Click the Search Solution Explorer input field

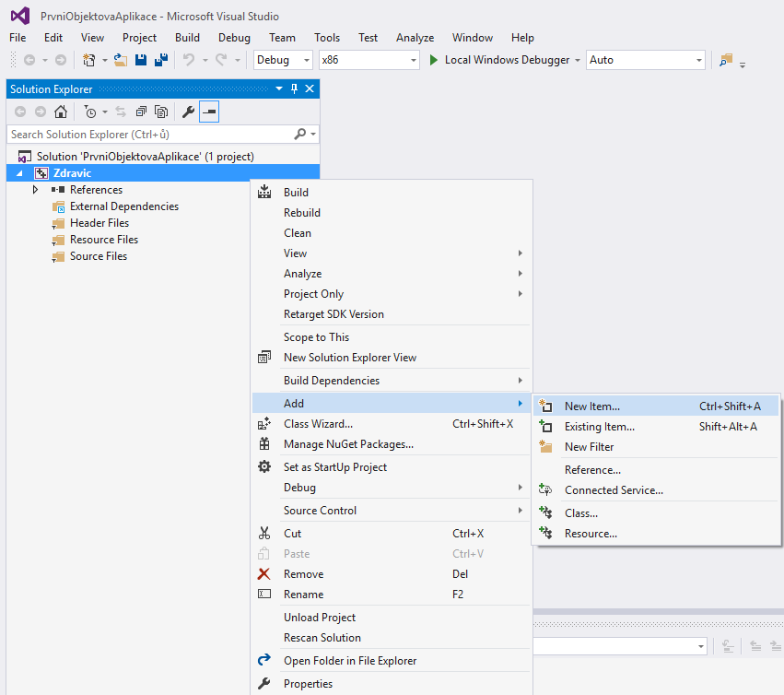(x=150, y=134)
